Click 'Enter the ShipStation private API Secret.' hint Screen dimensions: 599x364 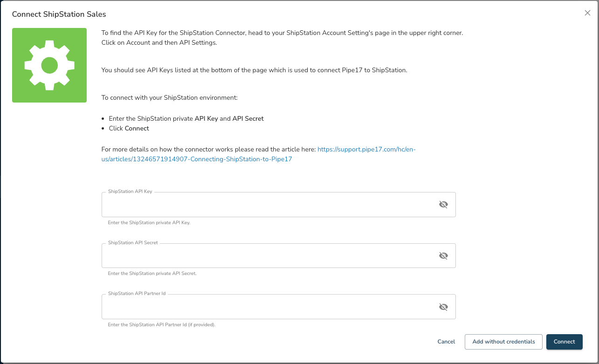click(152, 274)
